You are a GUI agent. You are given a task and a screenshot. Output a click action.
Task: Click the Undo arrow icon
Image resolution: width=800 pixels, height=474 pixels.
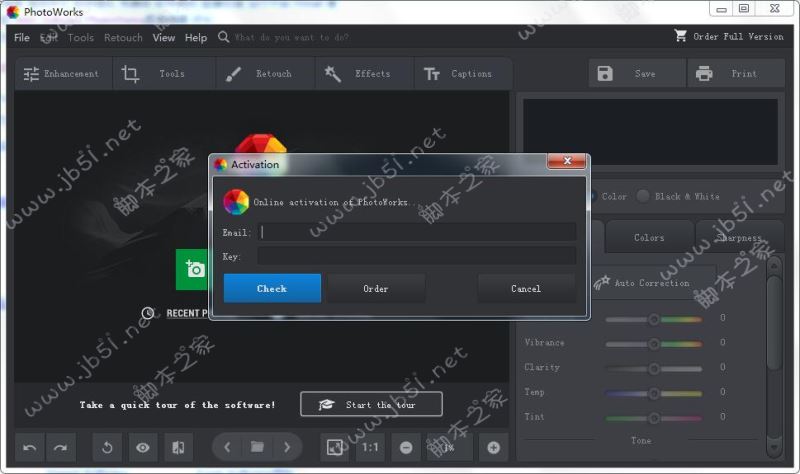click(30, 447)
